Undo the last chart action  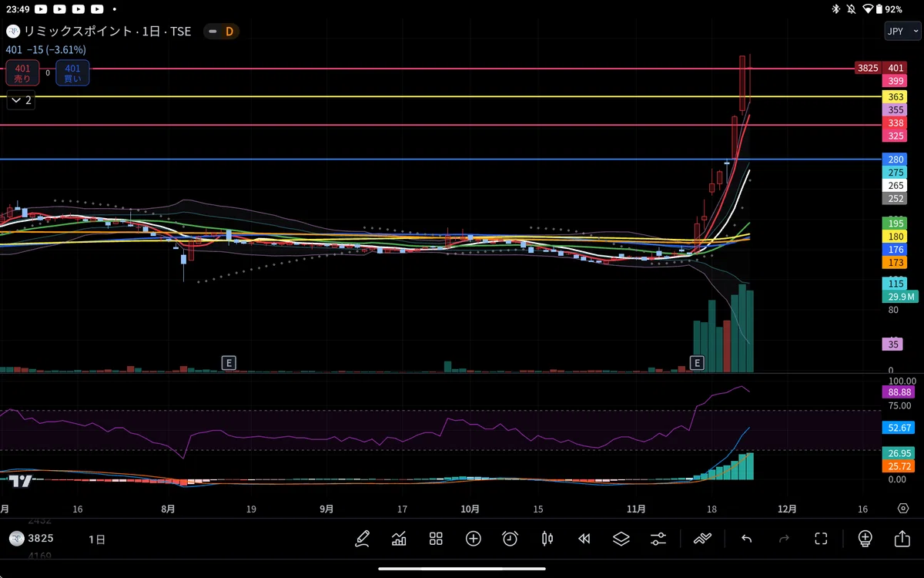(x=746, y=539)
